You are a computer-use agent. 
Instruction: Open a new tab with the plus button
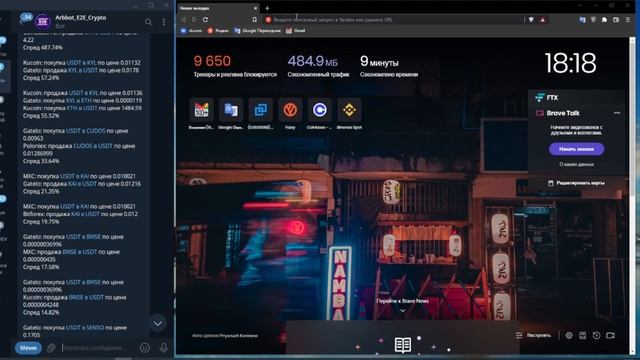point(267,8)
